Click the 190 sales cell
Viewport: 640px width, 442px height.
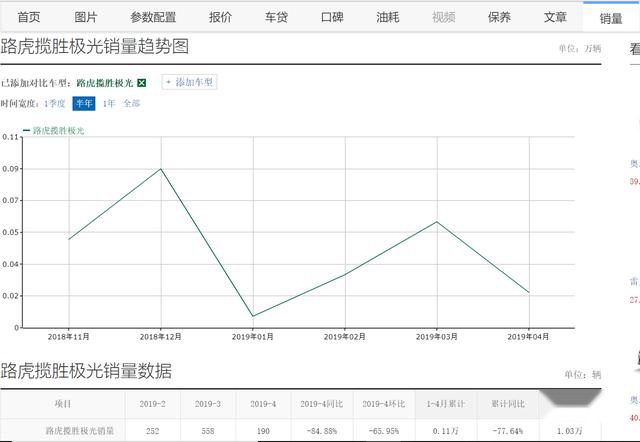click(263, 431)
